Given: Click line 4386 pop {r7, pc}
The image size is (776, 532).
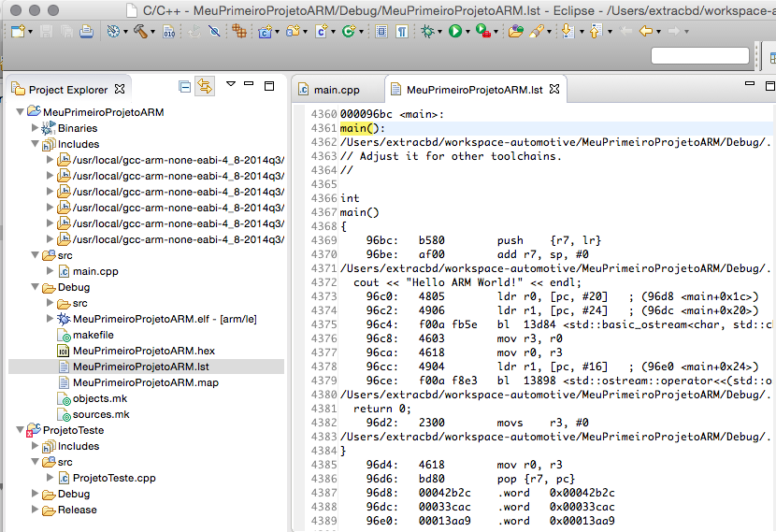Looking at the screenshot, I should coord(470,479).
